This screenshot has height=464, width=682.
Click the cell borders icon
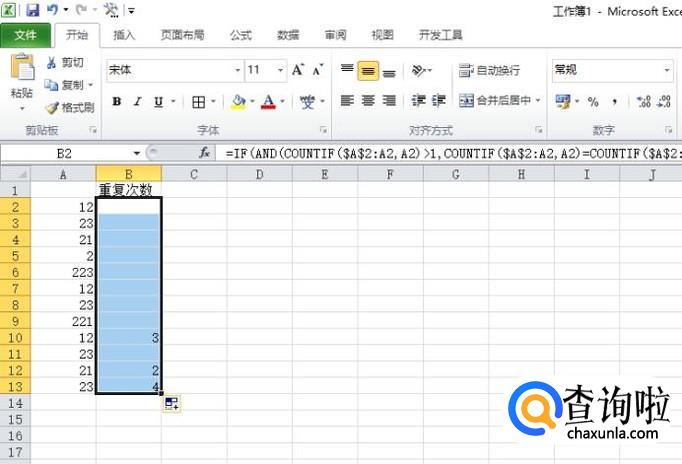pyautogui.click(x=199, y=102)
